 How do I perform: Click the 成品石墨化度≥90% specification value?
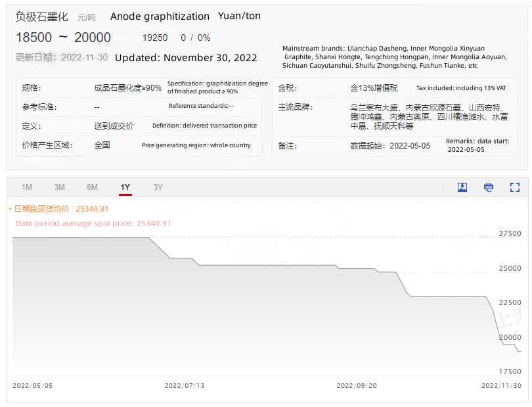click(x=128, y=88)
